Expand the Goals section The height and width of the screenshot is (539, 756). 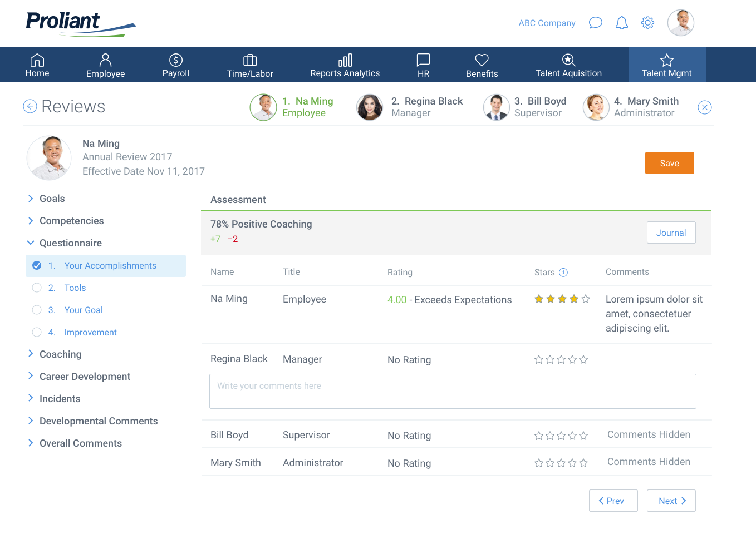[31, 199]
